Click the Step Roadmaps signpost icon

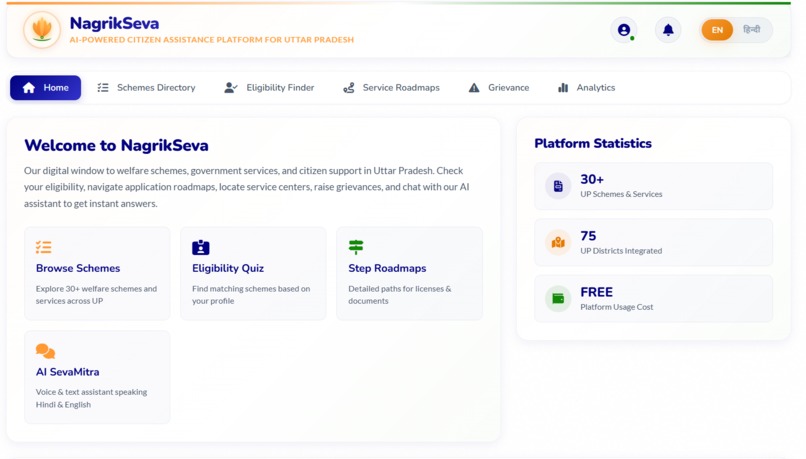356,247
